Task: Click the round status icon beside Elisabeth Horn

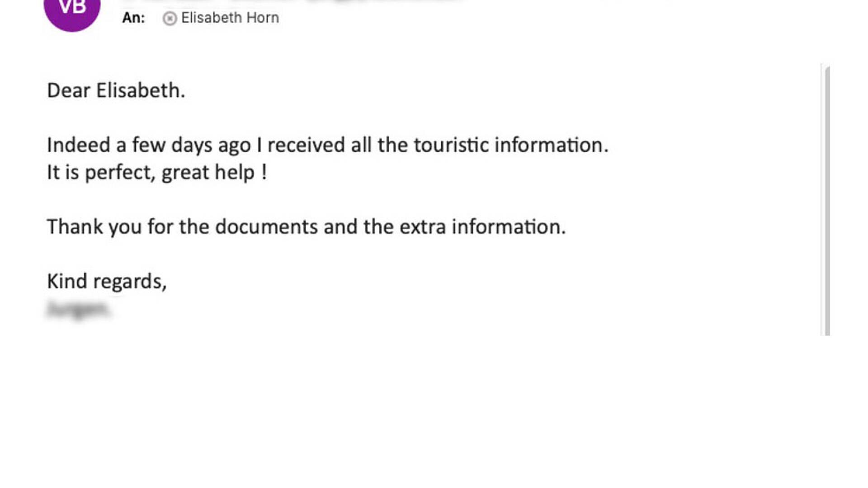Action: 170,19
